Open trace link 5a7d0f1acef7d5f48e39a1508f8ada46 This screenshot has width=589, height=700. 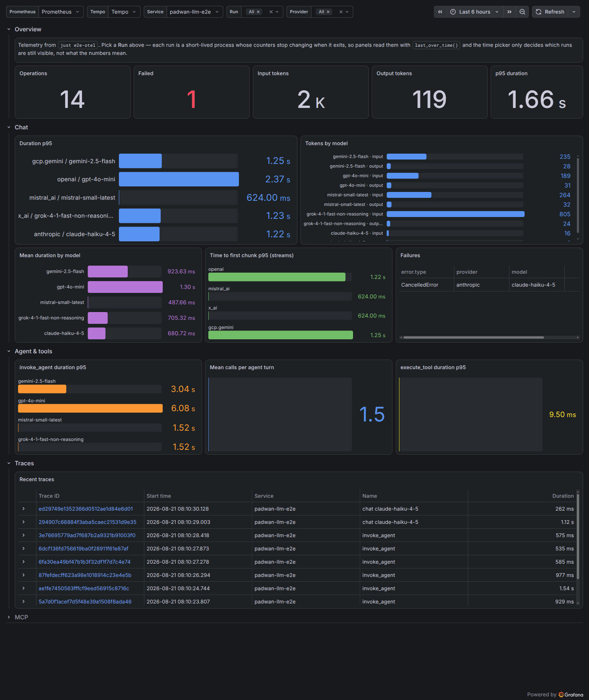(x=85, y=602)
